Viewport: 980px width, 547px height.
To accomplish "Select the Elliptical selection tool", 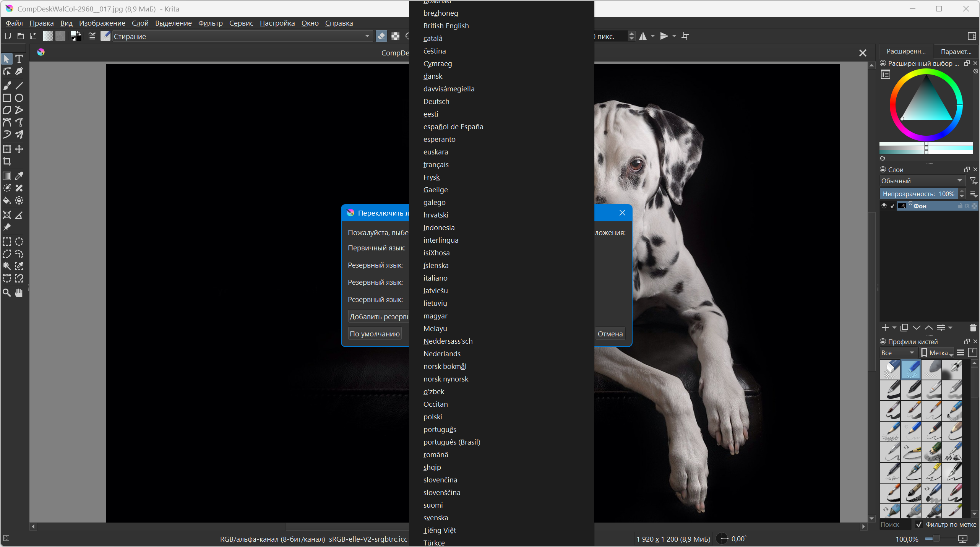I will (x=19, y=242).
